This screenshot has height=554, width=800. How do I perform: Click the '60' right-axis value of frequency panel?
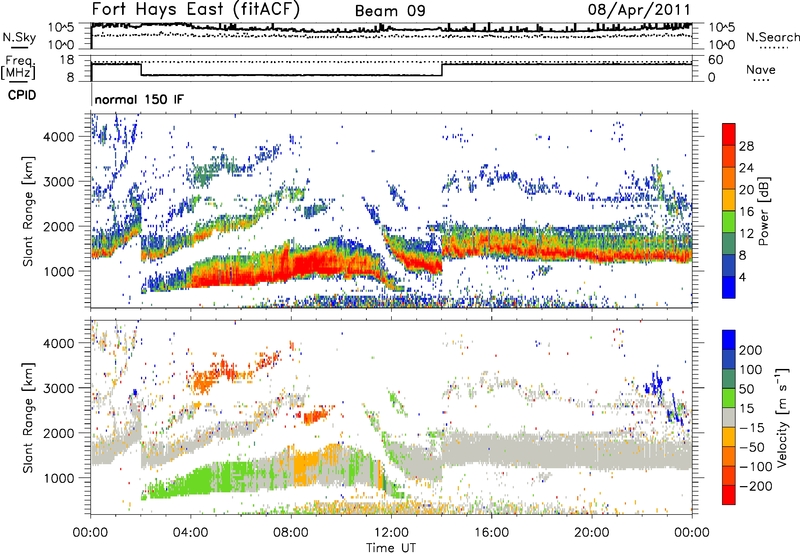point(715,60)
